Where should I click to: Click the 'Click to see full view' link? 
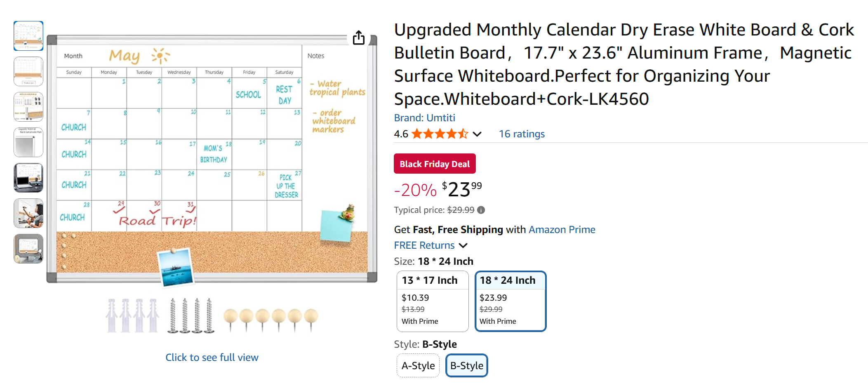[x=212, y=357]
